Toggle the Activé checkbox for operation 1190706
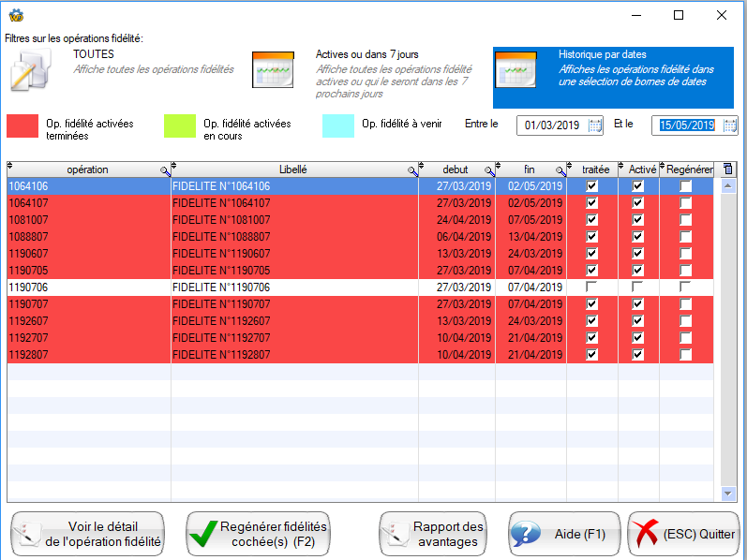Viewport: 747px width, 560px height. [x=637, y=287]
